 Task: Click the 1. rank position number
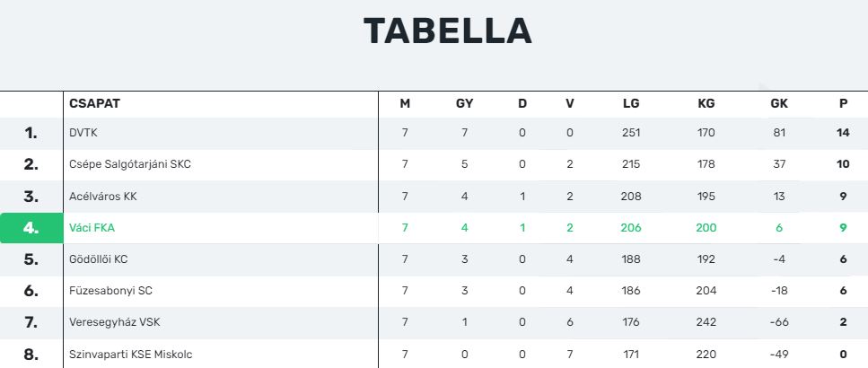(x=31, y=133)
